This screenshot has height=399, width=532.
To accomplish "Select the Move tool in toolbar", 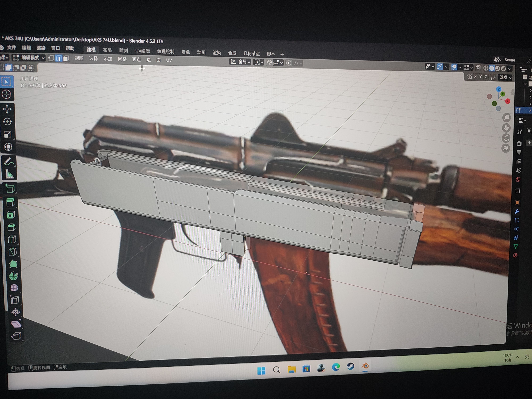I will [7, 109].
